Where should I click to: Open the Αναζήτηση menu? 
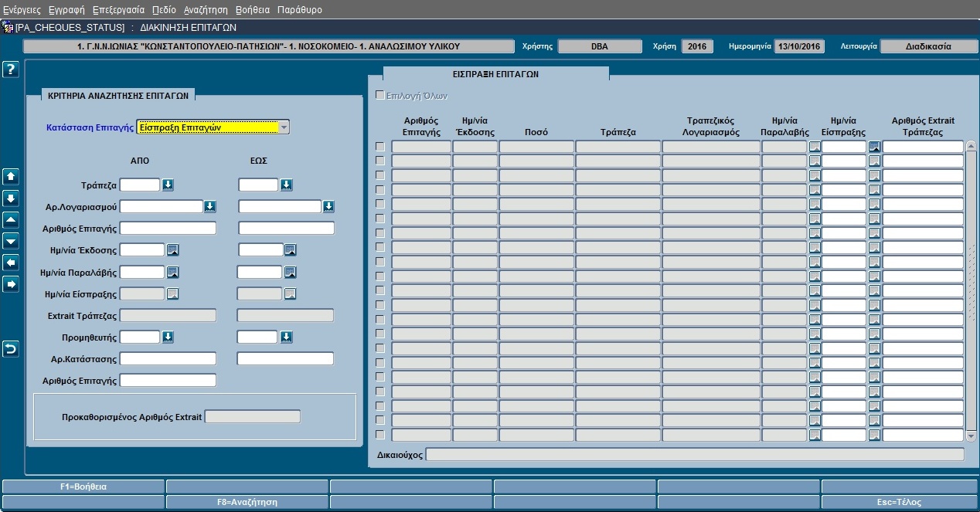tap(206, 10)
